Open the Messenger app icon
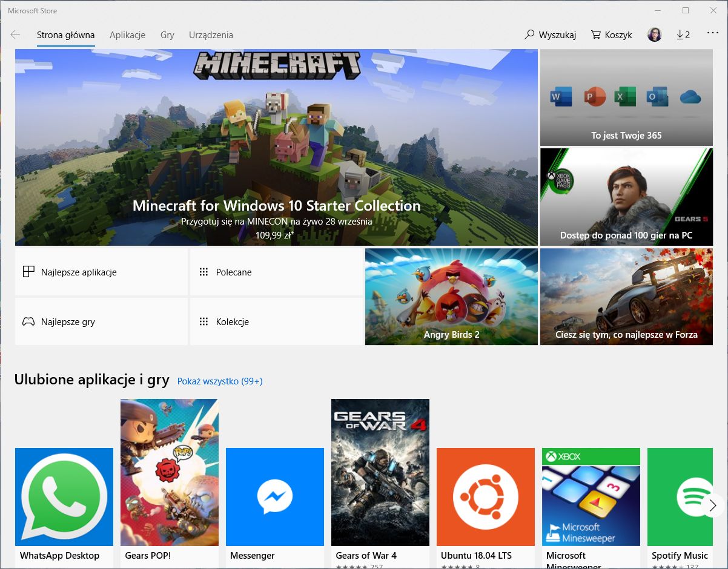Image resolution: width=728 pixels, height=569 pixels. (x=275, y=497)
